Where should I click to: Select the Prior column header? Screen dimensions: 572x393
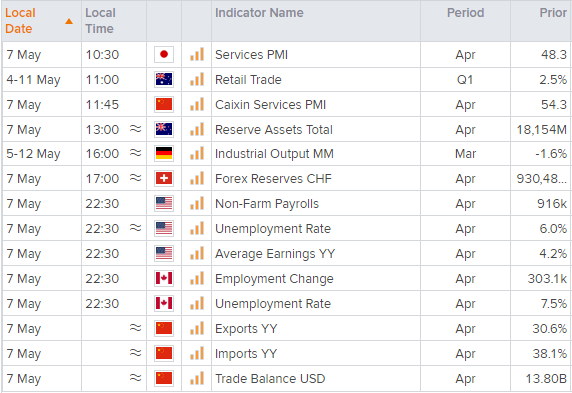click(553, 13)
